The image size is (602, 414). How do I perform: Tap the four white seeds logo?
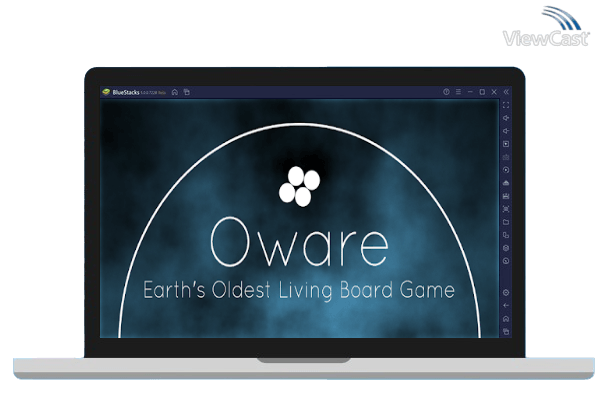(x=299, y=186)
